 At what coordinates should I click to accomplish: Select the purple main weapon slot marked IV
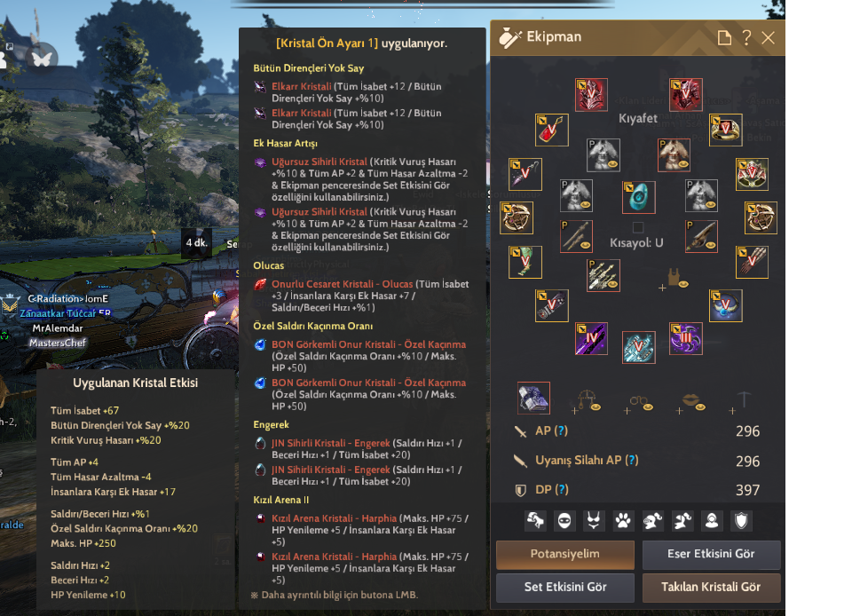pos(591,339)
